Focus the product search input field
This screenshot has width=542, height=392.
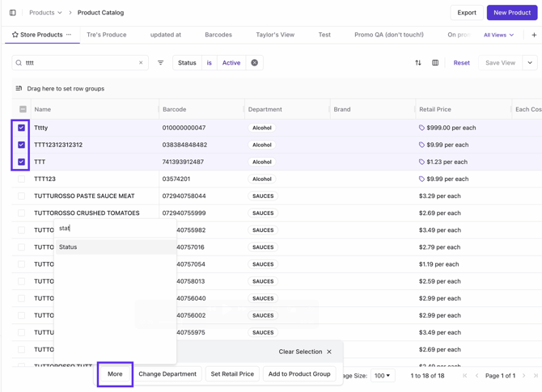point(79,63)
